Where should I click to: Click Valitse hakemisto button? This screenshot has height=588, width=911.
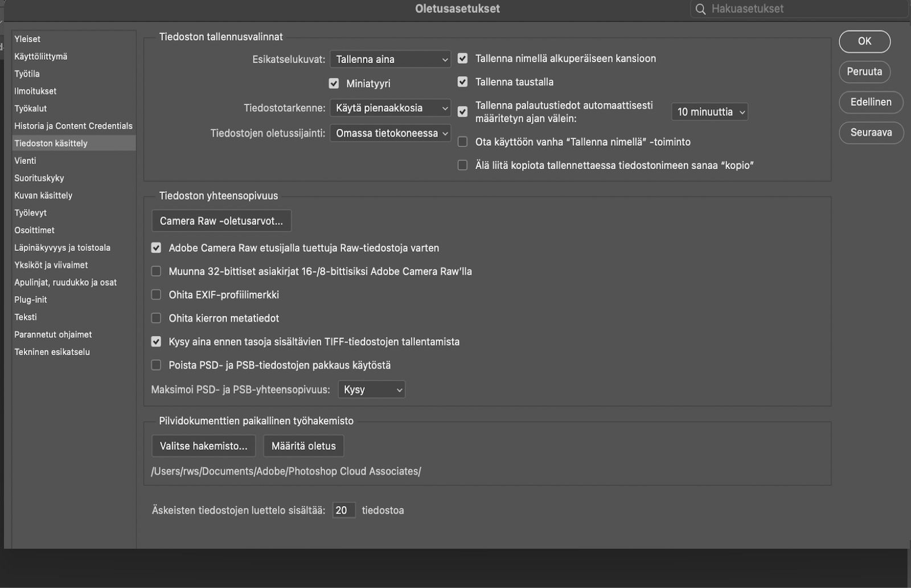click(203, 446)
